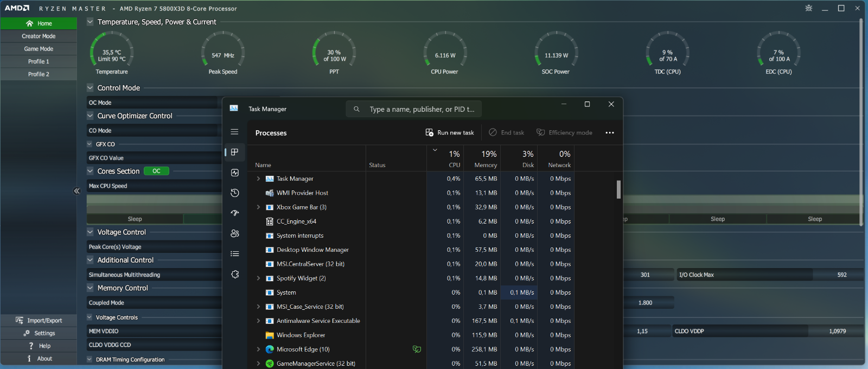This screenshot has height=369, width=868.
Task: Expand the Antimalware Service Executable process
Action: [x=258, y=321]
